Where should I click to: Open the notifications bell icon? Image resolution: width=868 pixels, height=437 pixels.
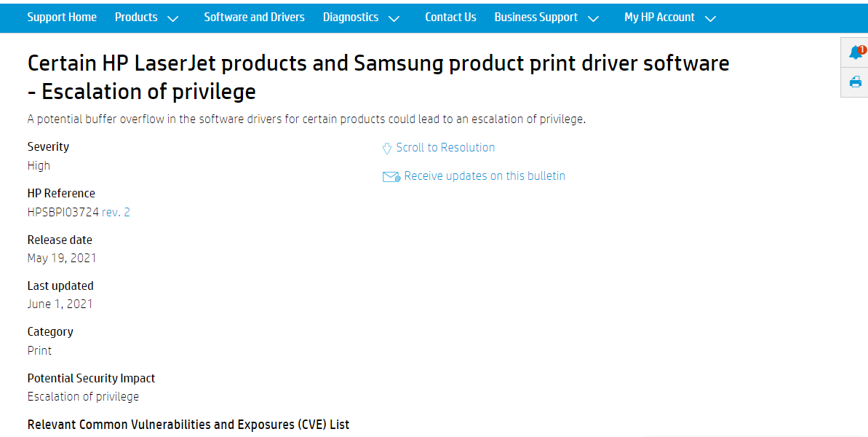tap(856, 52)
